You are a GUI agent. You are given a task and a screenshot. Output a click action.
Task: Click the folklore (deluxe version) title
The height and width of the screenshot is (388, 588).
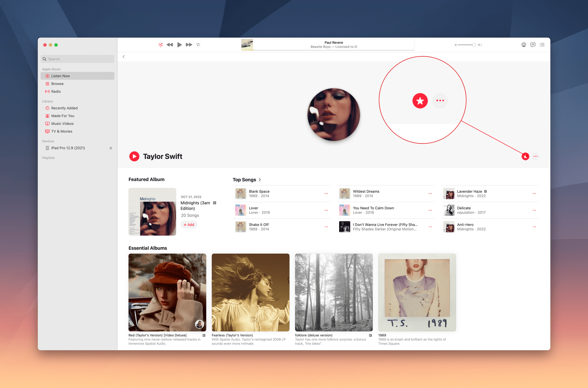pyautogui.click(x=314, y=335)
